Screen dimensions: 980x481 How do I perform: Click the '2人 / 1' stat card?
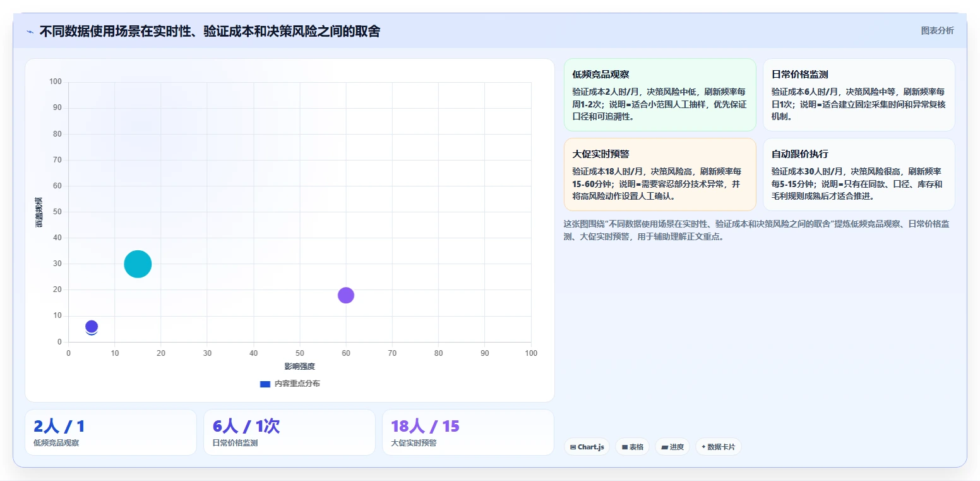(111, 432)
